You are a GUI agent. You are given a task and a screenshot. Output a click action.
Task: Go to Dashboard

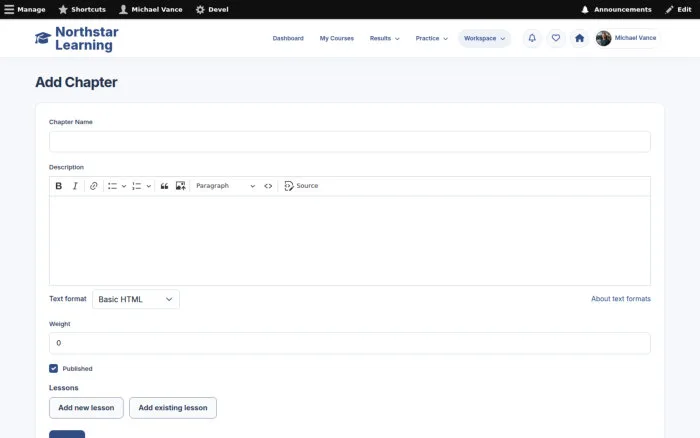pos(288,38)
